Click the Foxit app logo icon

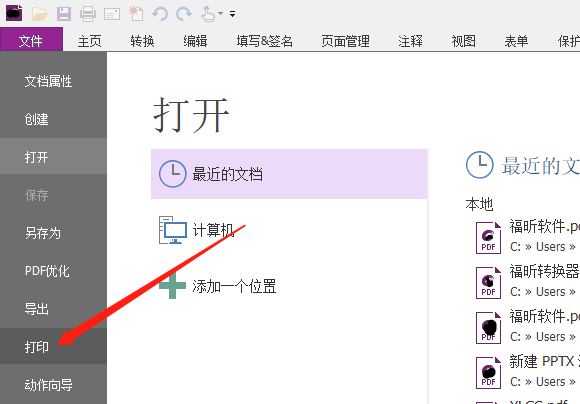[14, 13]
